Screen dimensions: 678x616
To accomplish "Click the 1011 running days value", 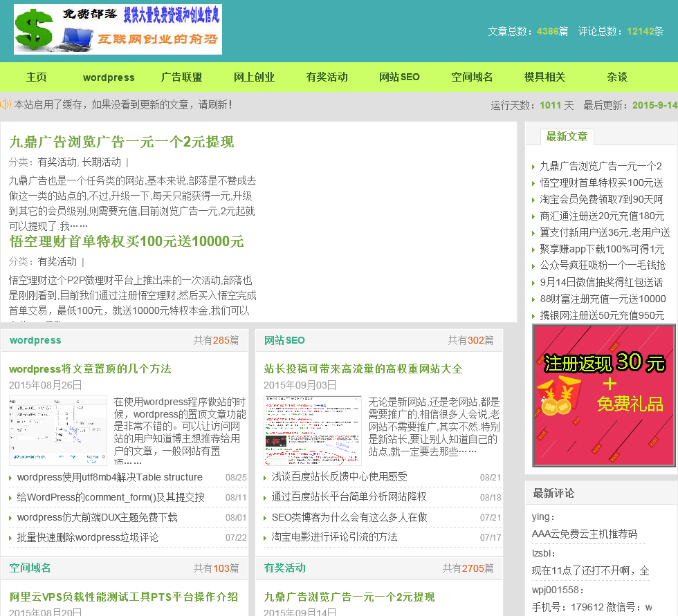I will [551, 105].
